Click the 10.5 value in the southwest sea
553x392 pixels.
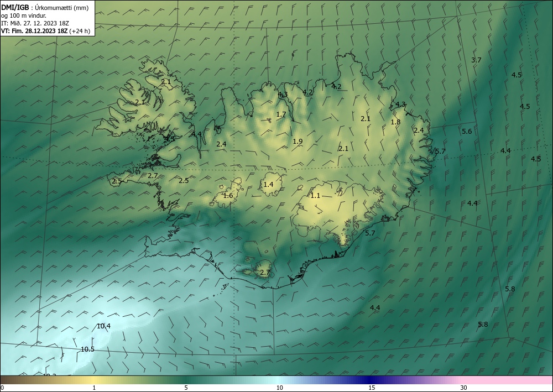coord(87,349)
